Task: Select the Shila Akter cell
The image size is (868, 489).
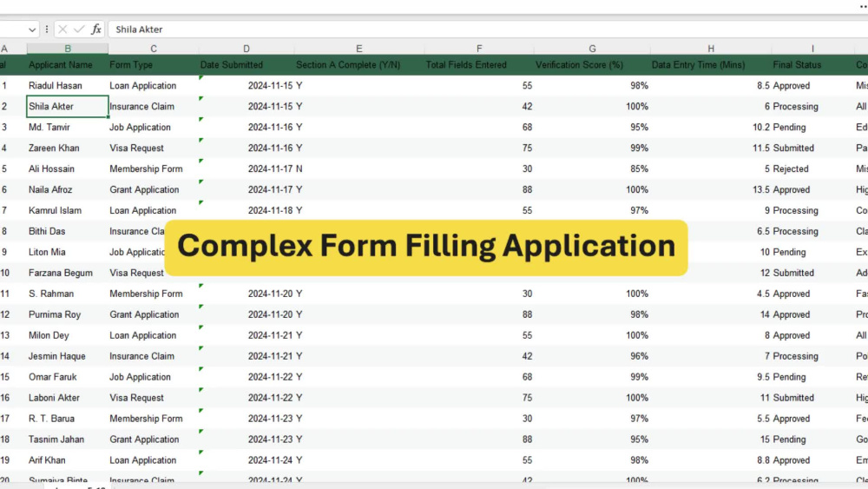Action: [68, 106]
